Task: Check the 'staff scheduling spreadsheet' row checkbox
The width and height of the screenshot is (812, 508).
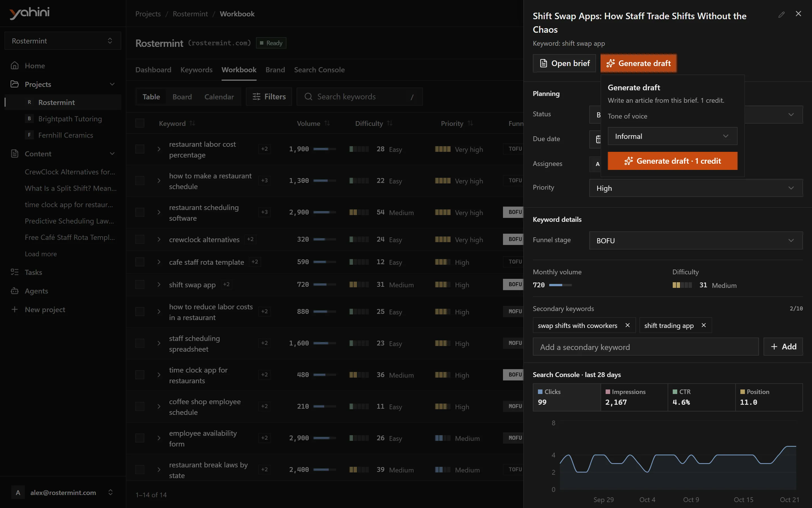Action: pyautogui.click(x=140, y=343)
